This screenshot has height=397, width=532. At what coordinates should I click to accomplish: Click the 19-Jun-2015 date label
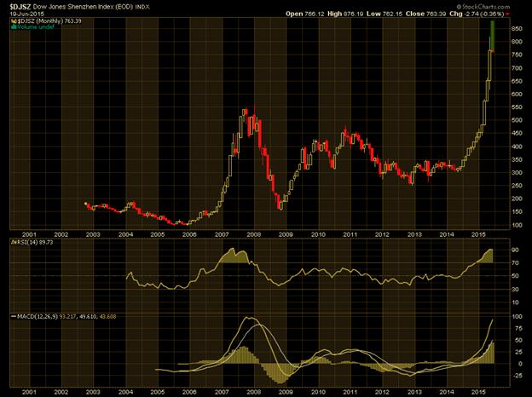[x=26, y=14]
